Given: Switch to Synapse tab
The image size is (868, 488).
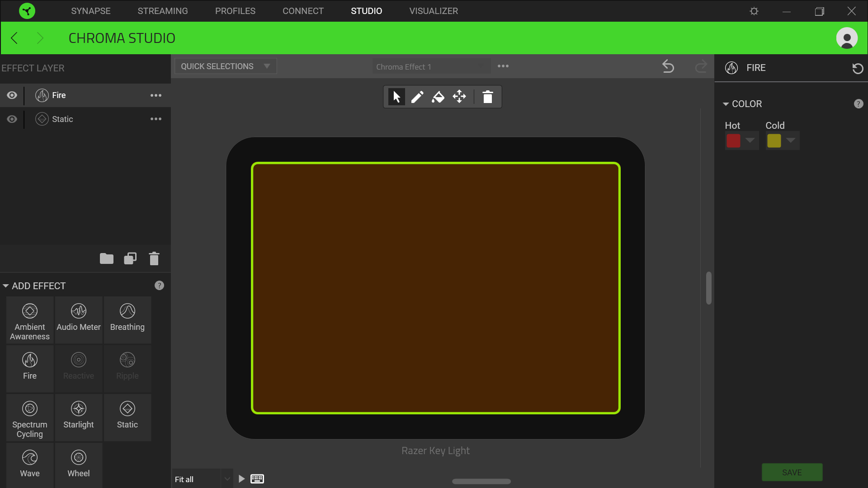Looking at the screenshot, I should click(91, 11).
